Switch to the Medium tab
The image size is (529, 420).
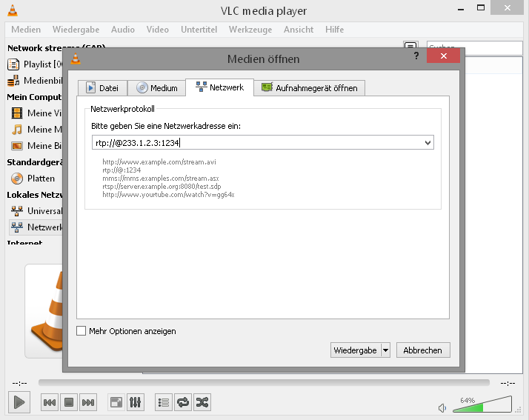tap(157, 88)
